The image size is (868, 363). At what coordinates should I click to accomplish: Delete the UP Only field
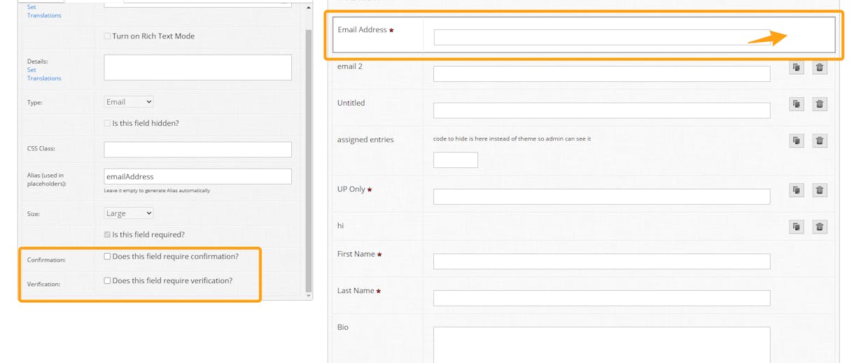820,190
